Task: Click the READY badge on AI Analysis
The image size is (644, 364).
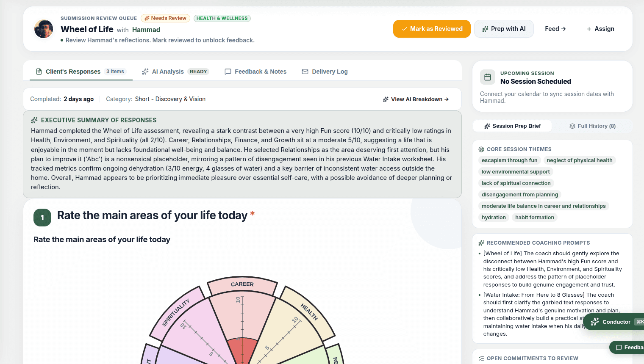Action: [198, 72]
